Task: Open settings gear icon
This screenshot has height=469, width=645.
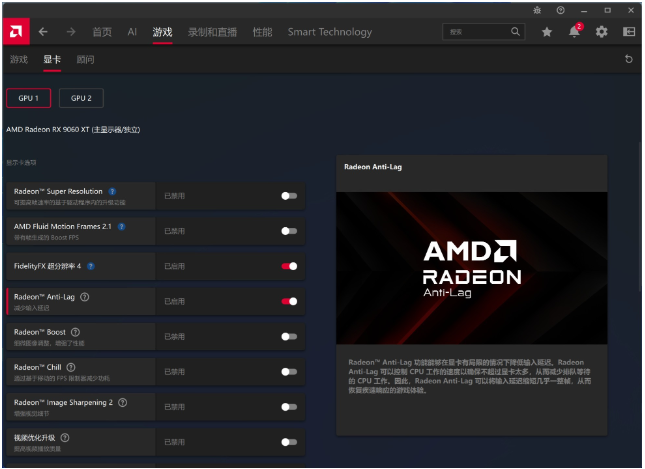Action: pos(601,32)
